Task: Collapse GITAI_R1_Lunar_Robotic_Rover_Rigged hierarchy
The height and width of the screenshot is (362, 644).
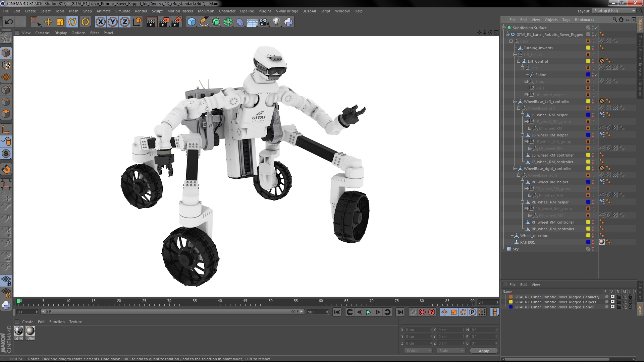Action: 507,35
